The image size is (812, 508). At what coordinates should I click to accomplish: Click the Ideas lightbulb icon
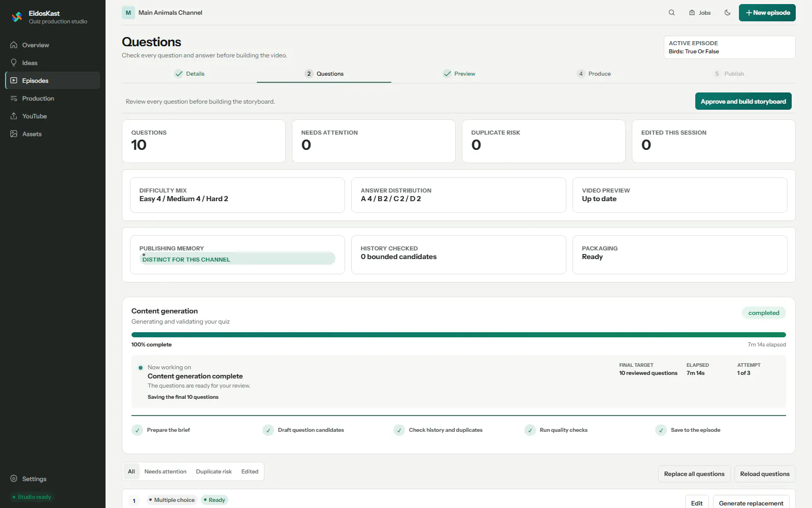[14, 63]
